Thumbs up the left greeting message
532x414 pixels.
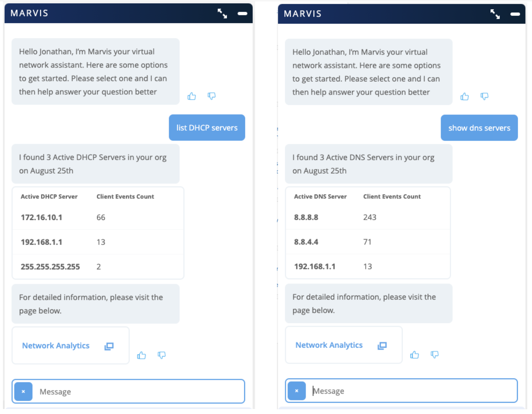point(192,96)
